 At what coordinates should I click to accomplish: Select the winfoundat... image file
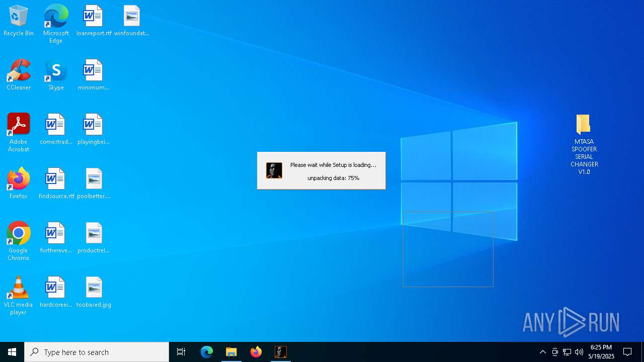tap(132, 21)
